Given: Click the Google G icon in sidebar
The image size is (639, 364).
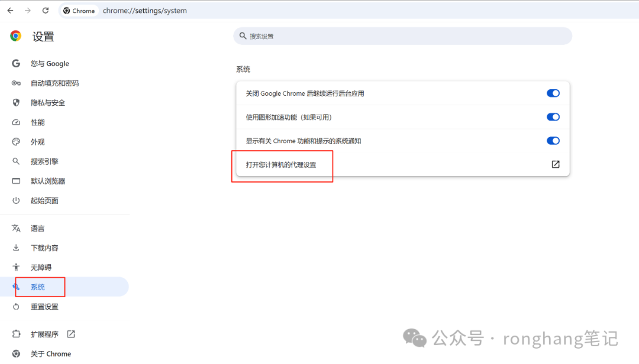Looking at the screenshot, I should click(16, 63).
